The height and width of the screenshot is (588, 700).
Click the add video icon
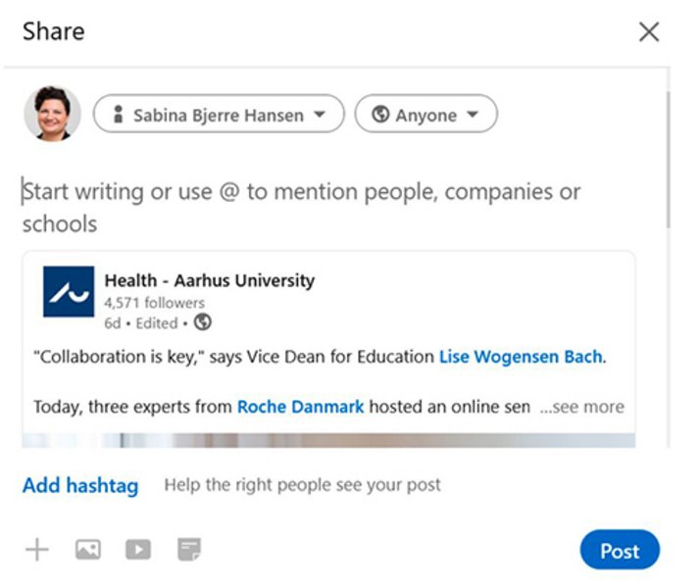point(138,550)
